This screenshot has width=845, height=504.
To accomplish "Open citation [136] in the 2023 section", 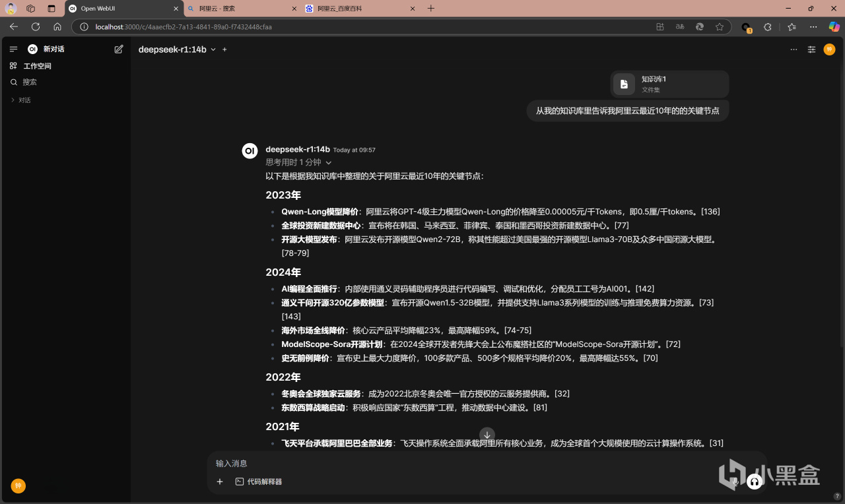I will coord(710,212).
